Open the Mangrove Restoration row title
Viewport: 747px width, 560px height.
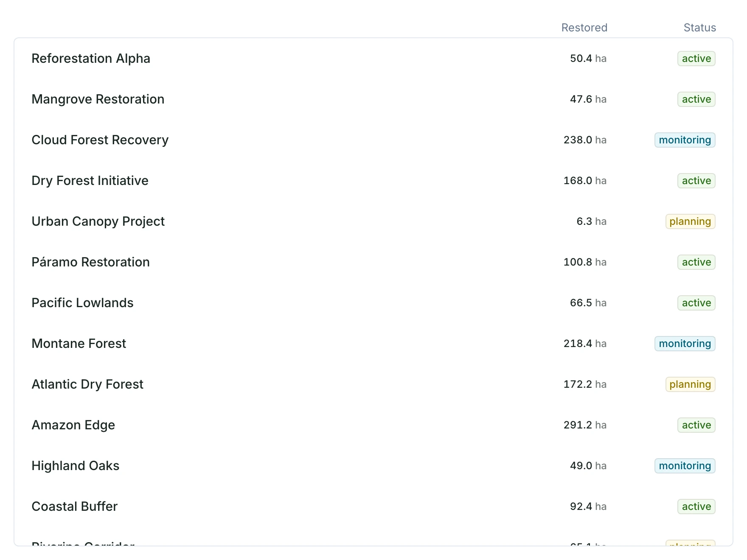[x=98, y=99]
